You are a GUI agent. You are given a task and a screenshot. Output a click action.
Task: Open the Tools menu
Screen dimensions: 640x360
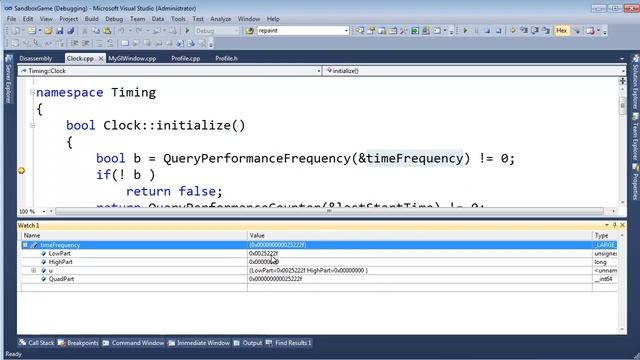(178, 19)
